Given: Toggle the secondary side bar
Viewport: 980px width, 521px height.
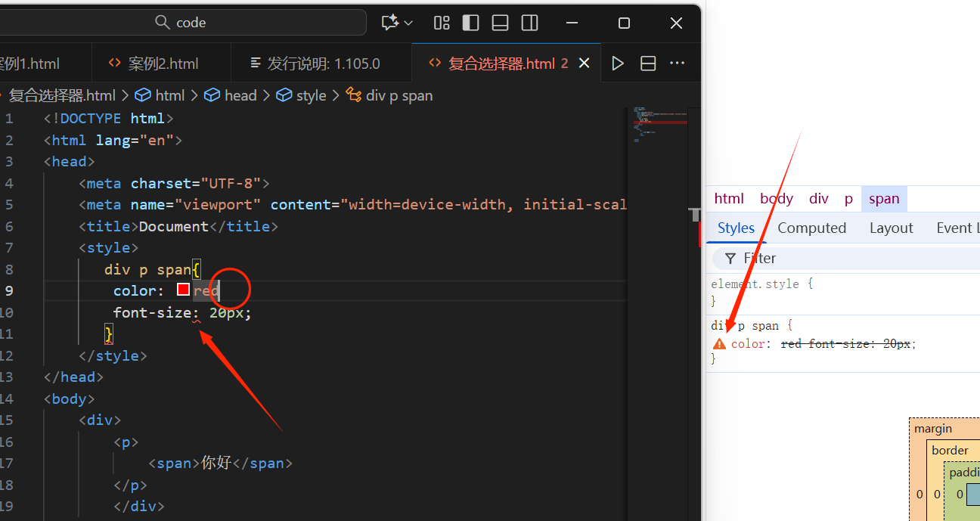Looking at the screenshot, I should [529, 23].
